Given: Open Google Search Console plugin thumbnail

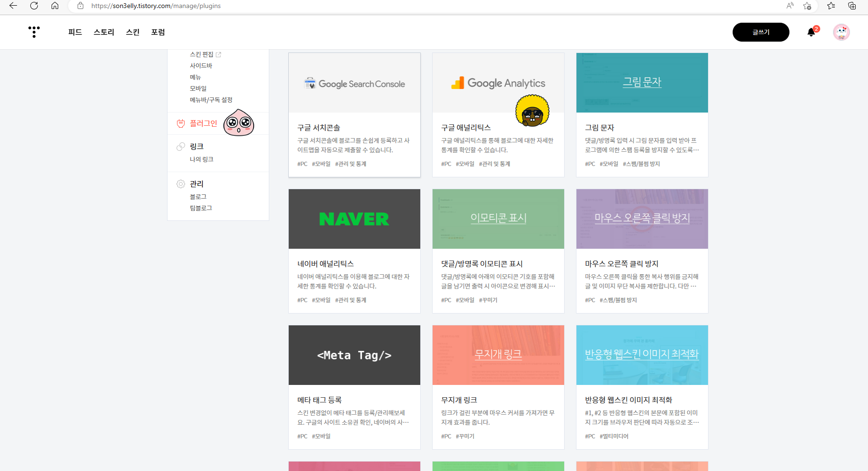Looking at the screenshot, I should (x=354, y=83).
